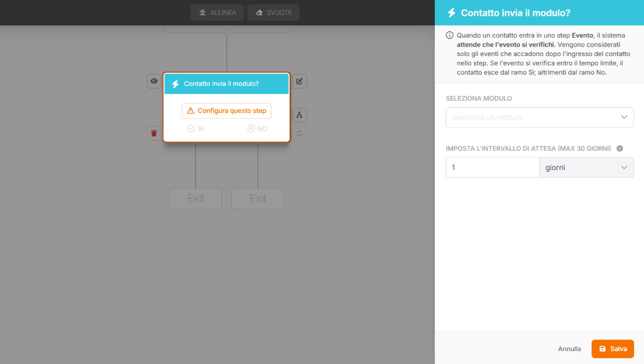
Task: Click the chevron of the module selector
Action: [x=624, y=118]
